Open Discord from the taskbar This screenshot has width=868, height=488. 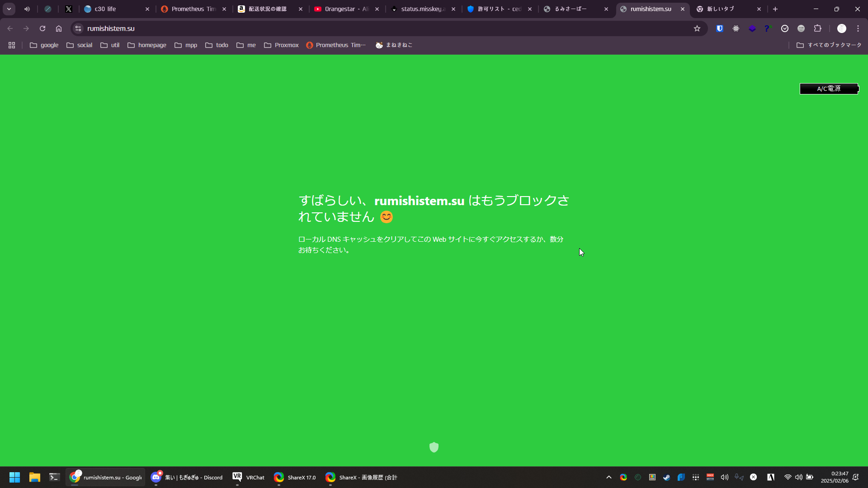(187, 477)
